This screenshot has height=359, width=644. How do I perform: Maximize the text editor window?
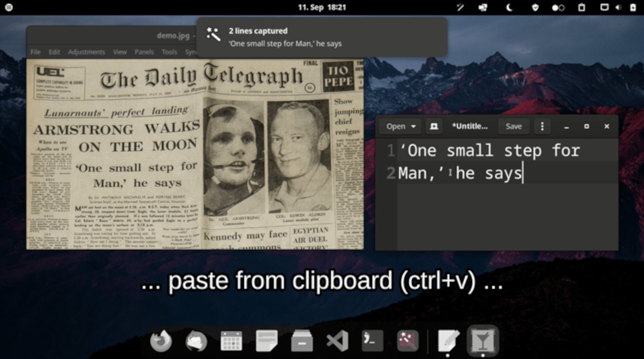[587, 127]
